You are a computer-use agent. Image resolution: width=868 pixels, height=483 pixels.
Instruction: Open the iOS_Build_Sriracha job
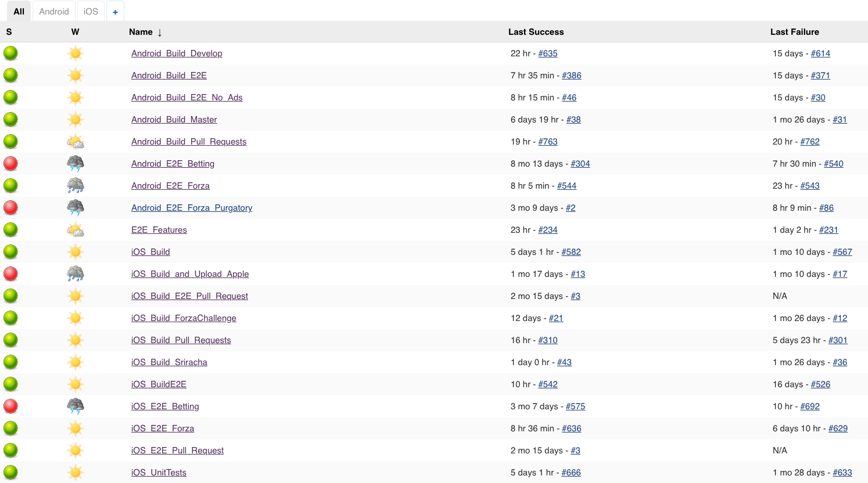[x=169, y=362]
